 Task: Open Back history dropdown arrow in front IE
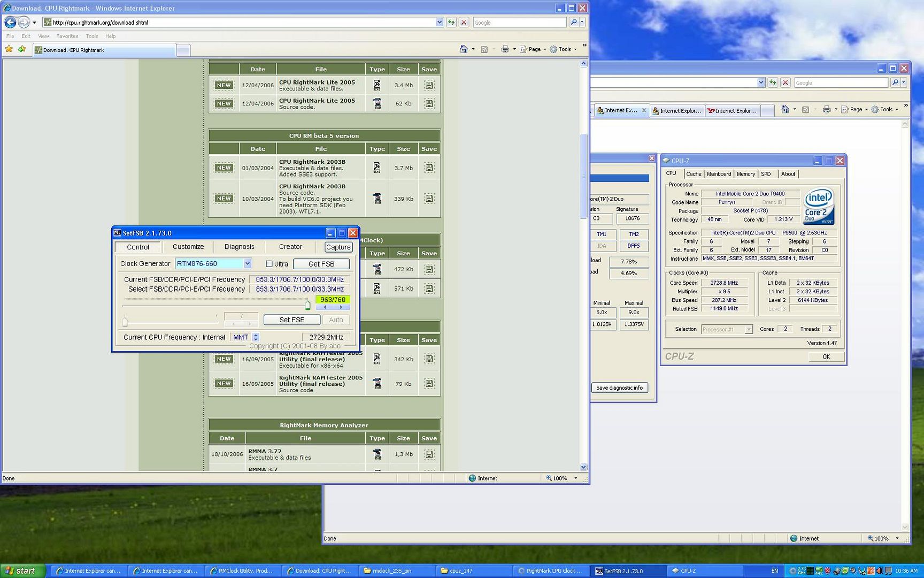(34, 22)
